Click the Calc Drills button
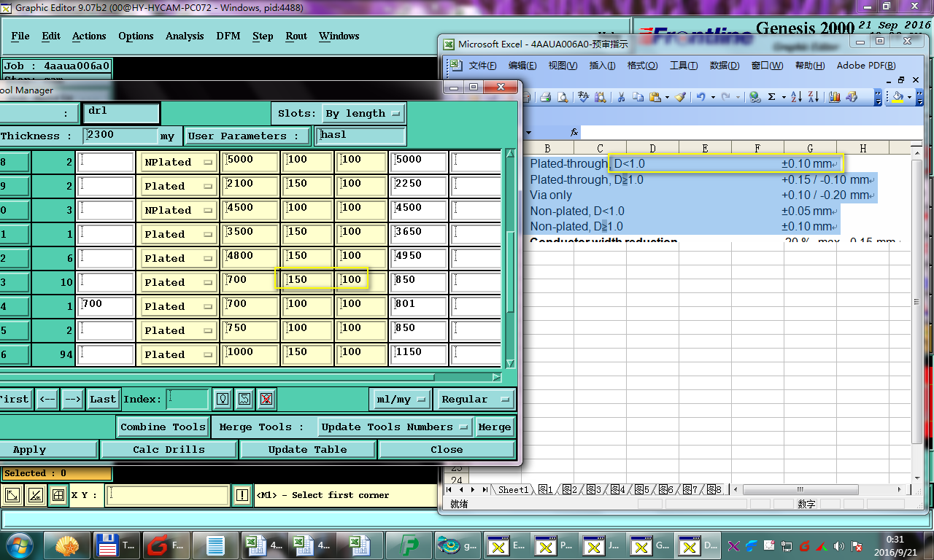The image size is (934, 560). pyautogui.click(x=169, y=449)
